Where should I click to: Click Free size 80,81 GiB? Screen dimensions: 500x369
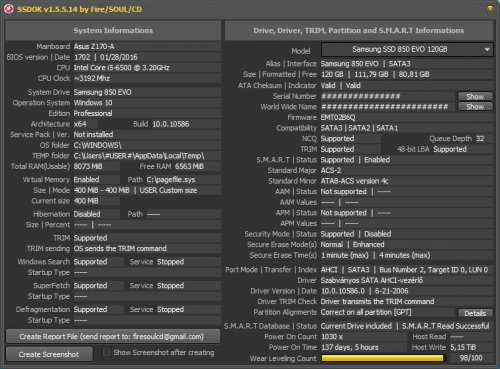click(414, 74)
